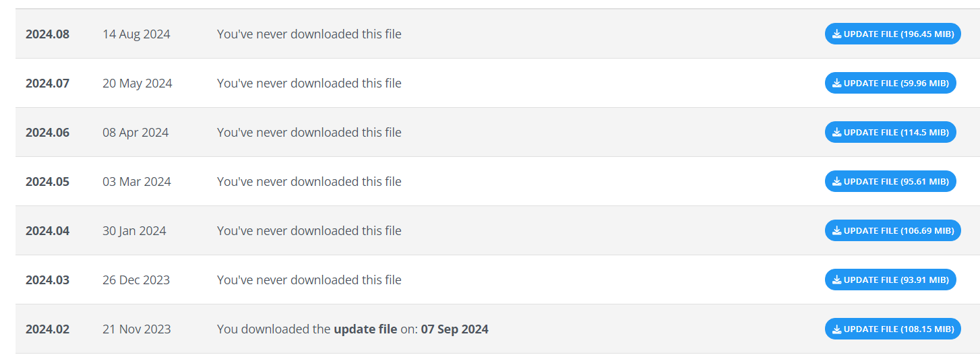This screenshot has width=980, height=357.
Task: Select version label 2024.07
Action: (47, 84)
